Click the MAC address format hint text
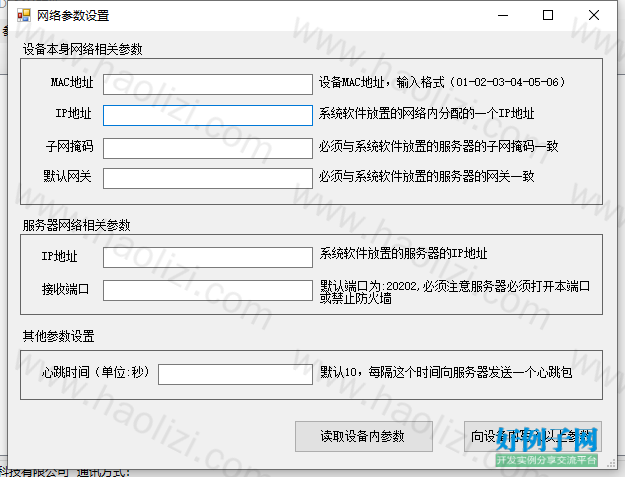Viewport: 625px width, 477px height. (442, 82)
